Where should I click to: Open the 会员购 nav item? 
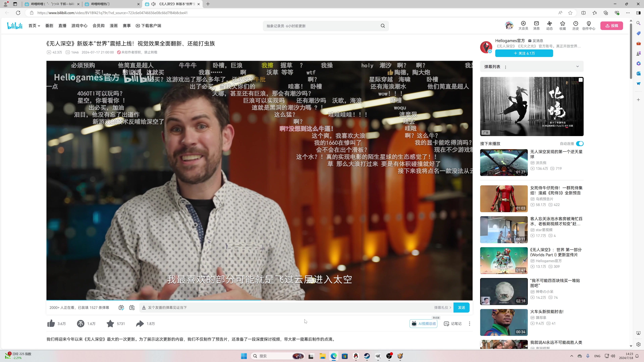point(98,25)
